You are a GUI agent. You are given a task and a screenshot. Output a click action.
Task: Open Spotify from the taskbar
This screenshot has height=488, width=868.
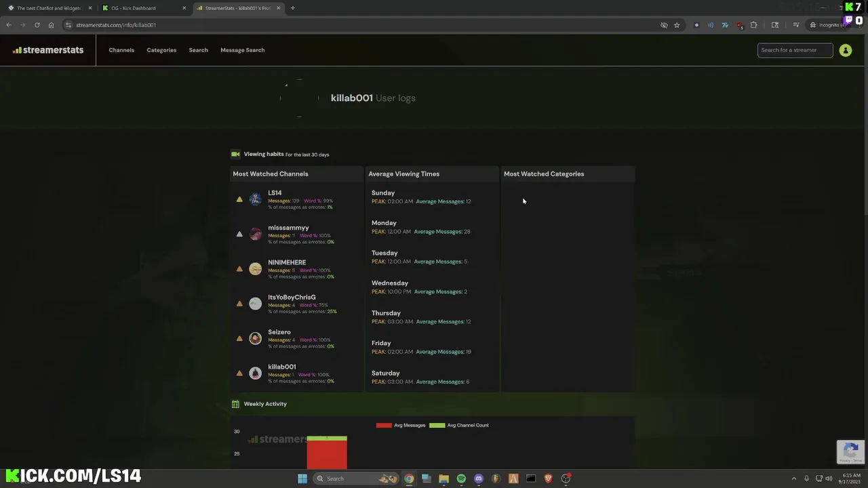coord(461,479)
